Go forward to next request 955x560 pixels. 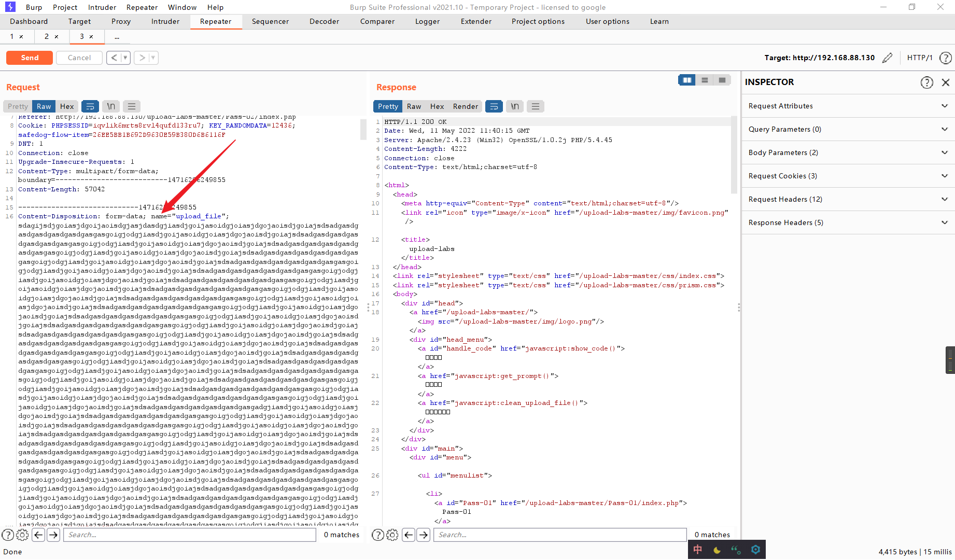142,58
